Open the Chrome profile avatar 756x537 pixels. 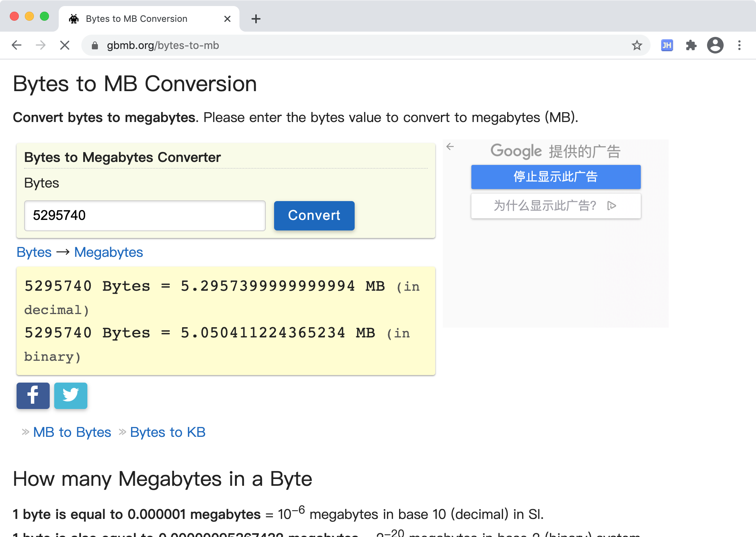tap(715, 46)
